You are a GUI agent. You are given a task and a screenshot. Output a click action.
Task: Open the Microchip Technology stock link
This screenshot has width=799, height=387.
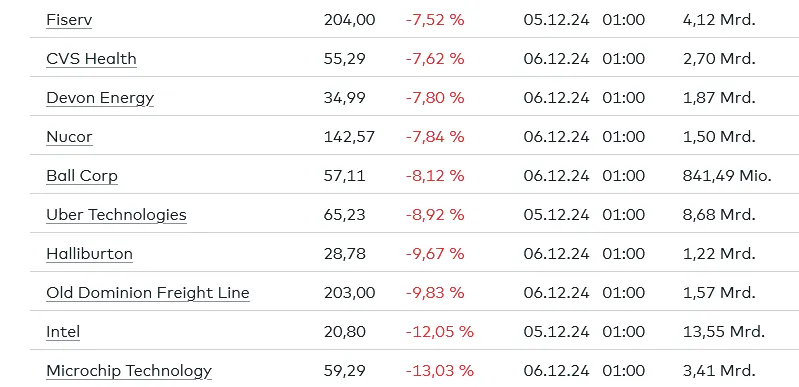tap(129, 371)
